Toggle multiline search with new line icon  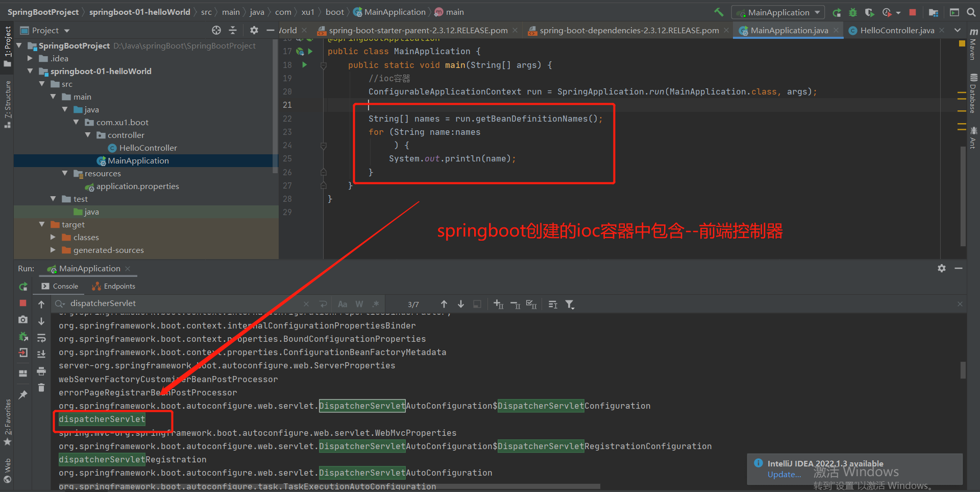coord(323,304)
